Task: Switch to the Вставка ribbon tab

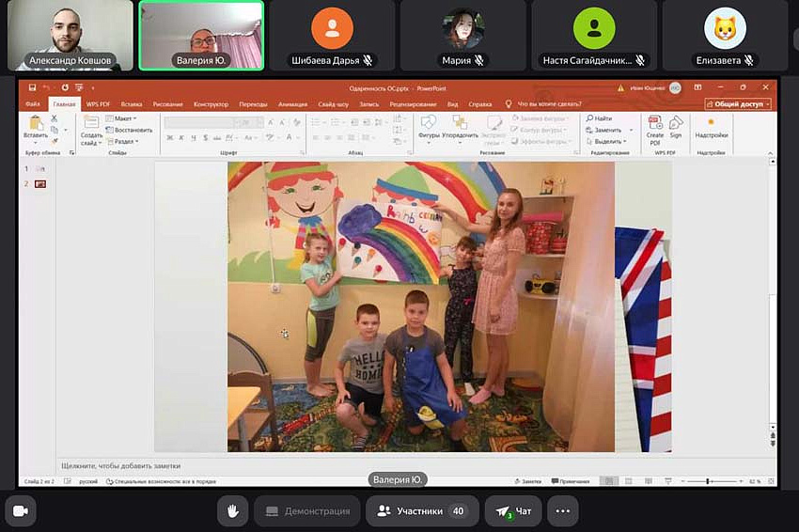Action: click(x=132, y=104)
